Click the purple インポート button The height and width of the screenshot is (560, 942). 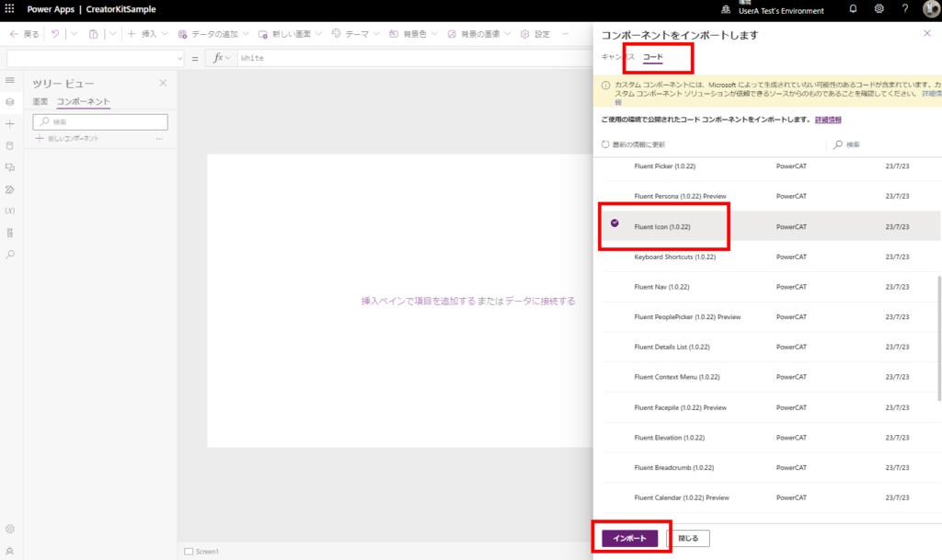[629, 539]
